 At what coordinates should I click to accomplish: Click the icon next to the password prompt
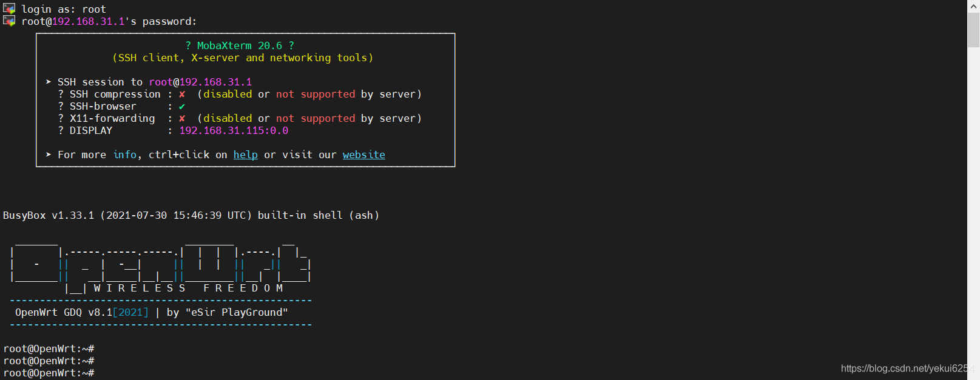click(x=9, y=21)
